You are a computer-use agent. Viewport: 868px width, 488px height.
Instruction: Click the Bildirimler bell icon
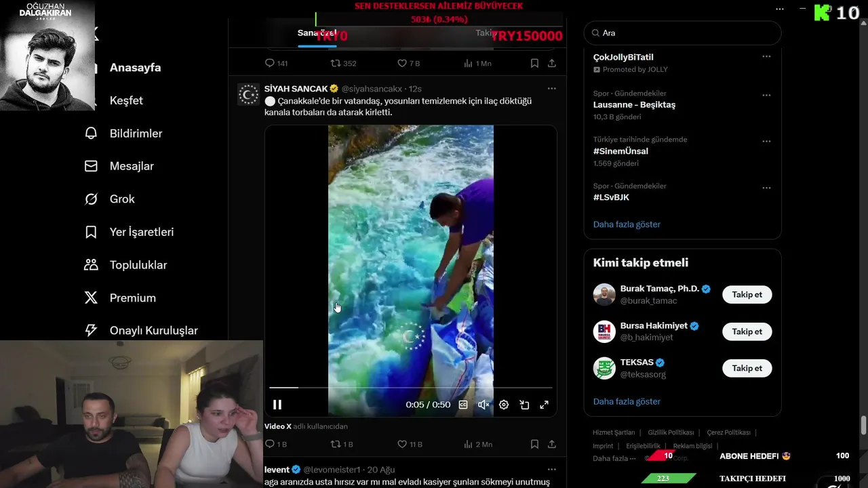91,134
